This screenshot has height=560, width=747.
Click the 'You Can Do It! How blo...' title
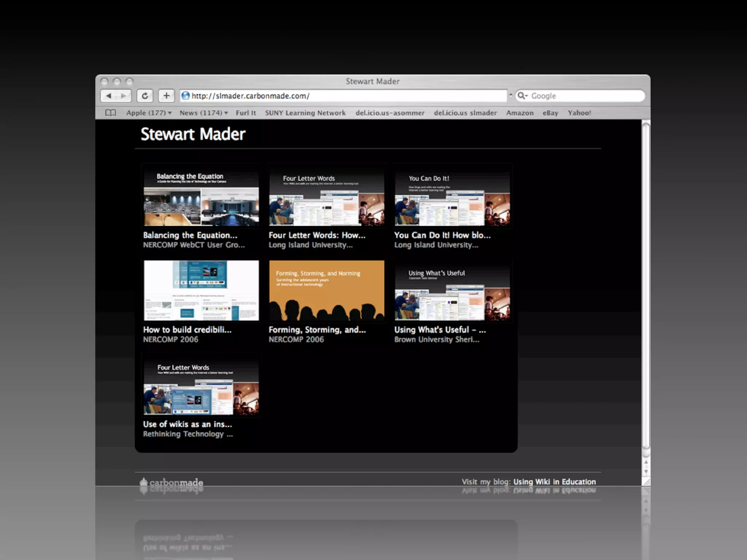(x=442, y=235)
